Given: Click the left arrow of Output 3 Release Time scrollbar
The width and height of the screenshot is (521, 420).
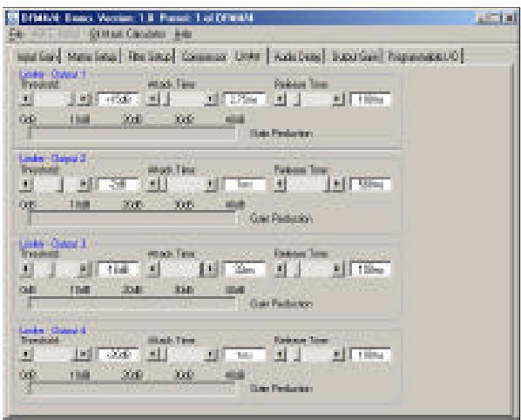Looking at the screenshot, I should [281, 269].
